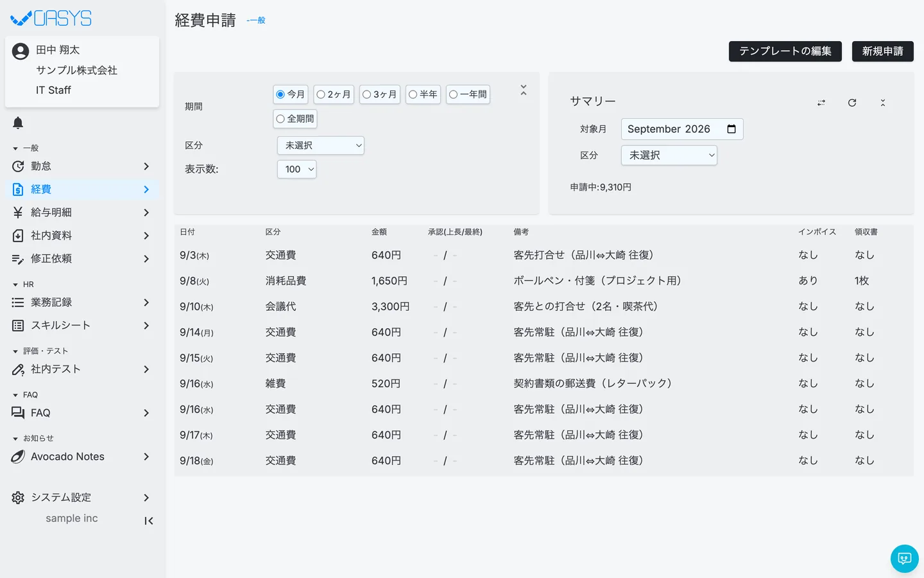Collapse the sidebar with the arrow icon
Image resolution: width=924 pixels, height=578 pixels.
(148, 521)
